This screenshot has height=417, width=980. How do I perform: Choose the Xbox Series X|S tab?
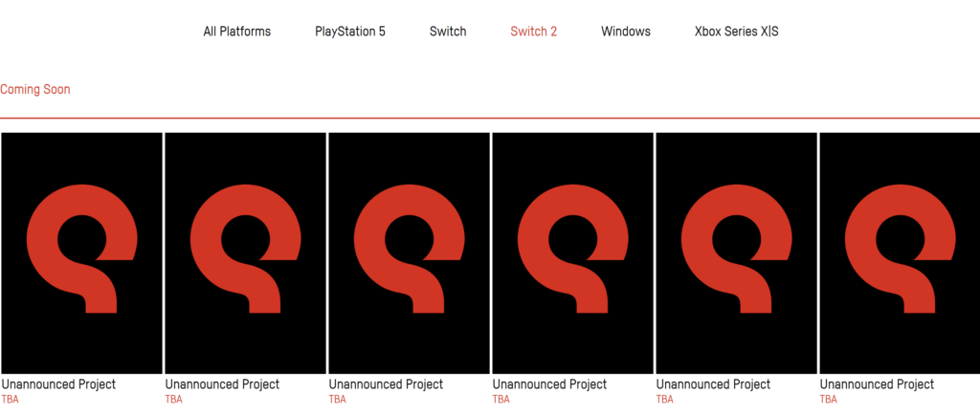point(736,32)
